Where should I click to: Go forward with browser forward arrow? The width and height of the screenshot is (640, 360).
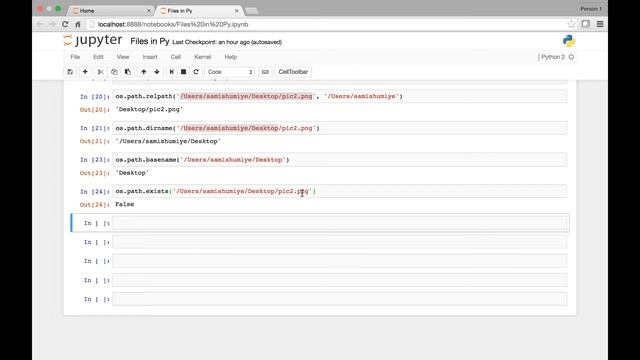point(52,24)
